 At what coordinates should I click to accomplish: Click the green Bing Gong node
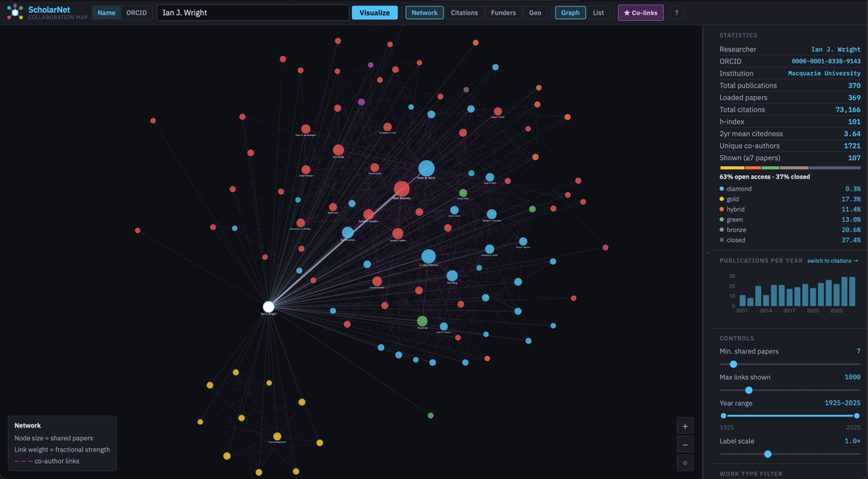point(422,321)
